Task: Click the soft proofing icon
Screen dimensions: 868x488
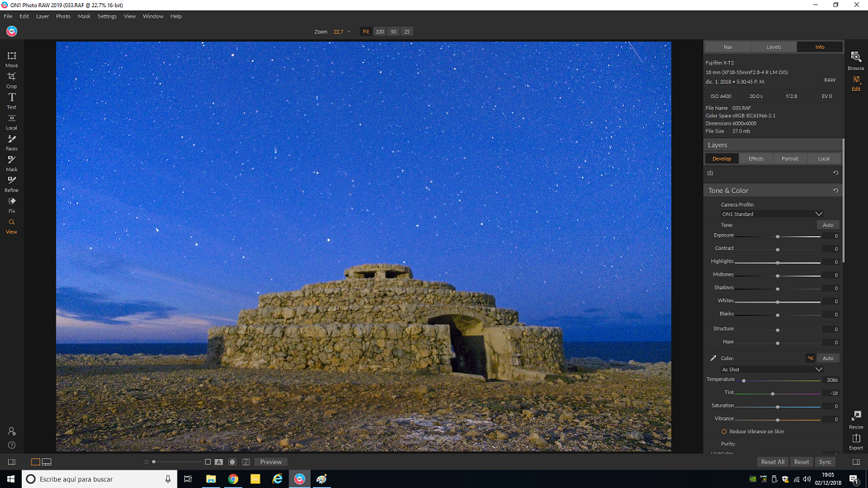Action: (x=246, y=462)
